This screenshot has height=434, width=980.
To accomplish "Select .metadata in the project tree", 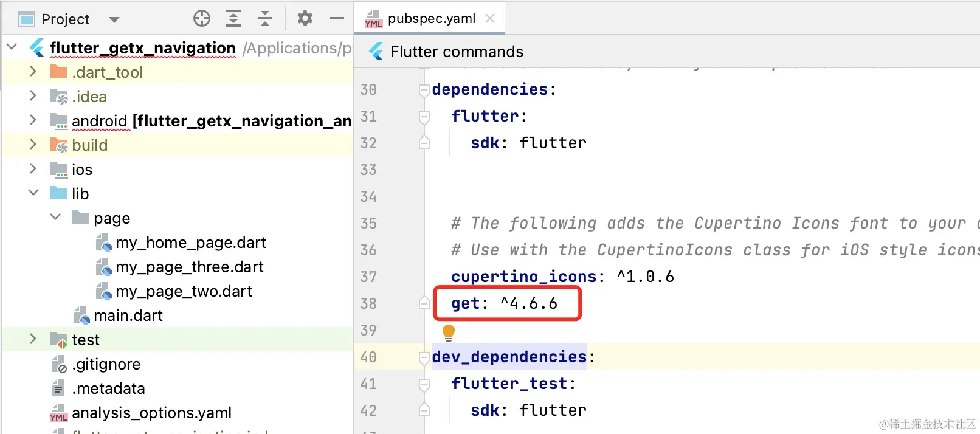I will coord(108,388).
